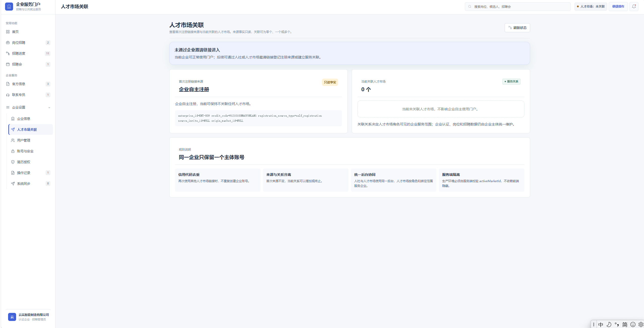
Task: Click the IME settings gear icon
Action: 641,324
